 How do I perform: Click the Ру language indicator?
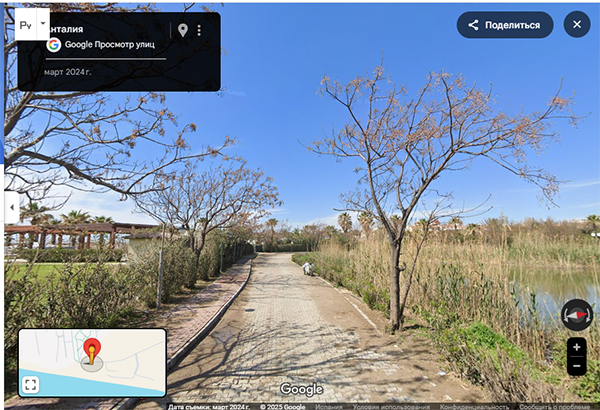pos(26,25)
